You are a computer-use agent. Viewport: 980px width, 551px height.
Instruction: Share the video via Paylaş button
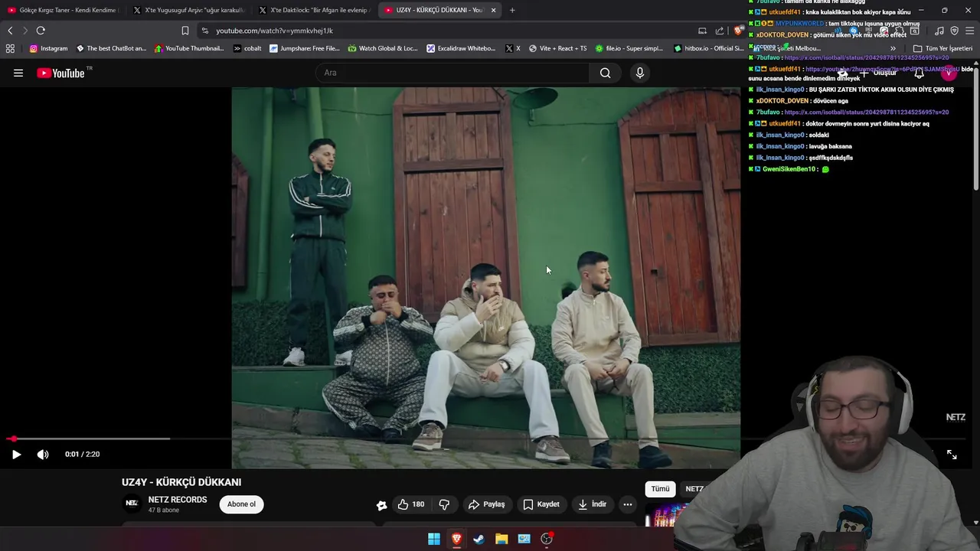[486, 504]
